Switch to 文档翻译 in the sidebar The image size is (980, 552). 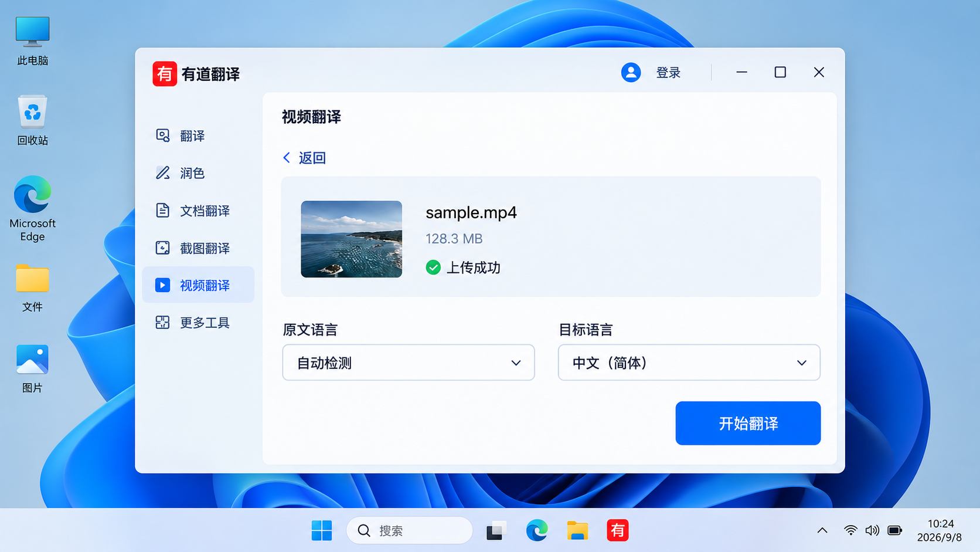[x=198, y=211]
